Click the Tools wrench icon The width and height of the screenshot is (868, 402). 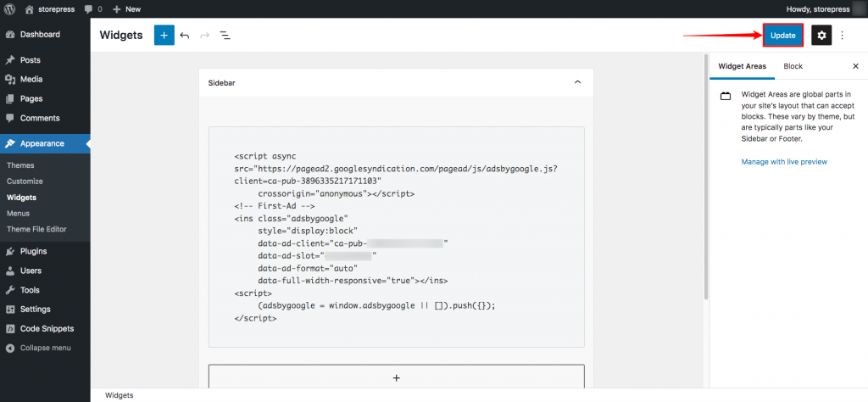[x=10, y=289]
